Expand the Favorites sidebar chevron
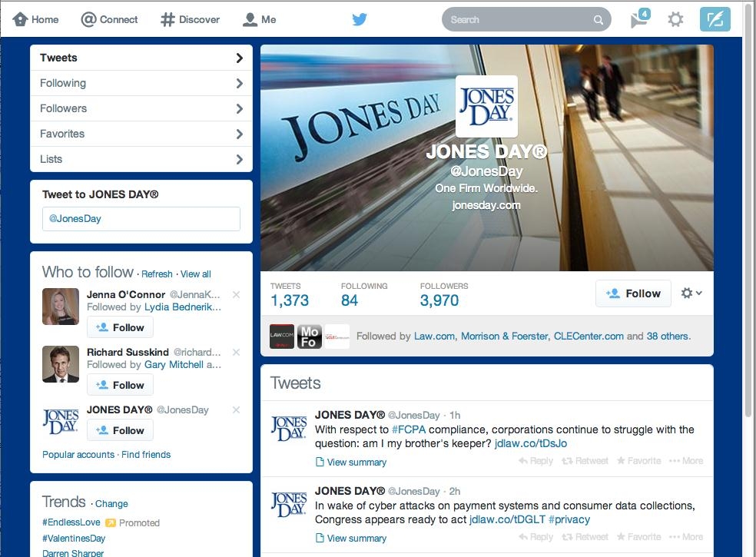Viewport: 756px width, 557px height. pos(239,134)
